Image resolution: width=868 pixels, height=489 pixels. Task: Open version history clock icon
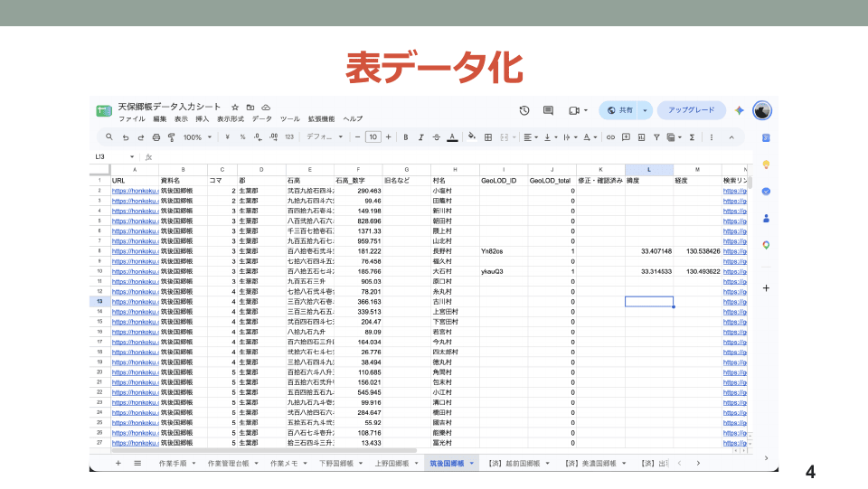pyautogui.click(x=524, y=110)
